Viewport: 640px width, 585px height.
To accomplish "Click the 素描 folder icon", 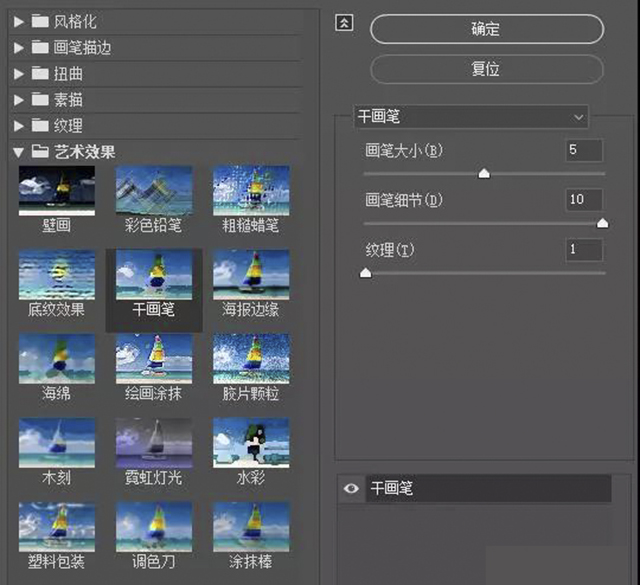I will click(40, 100).
